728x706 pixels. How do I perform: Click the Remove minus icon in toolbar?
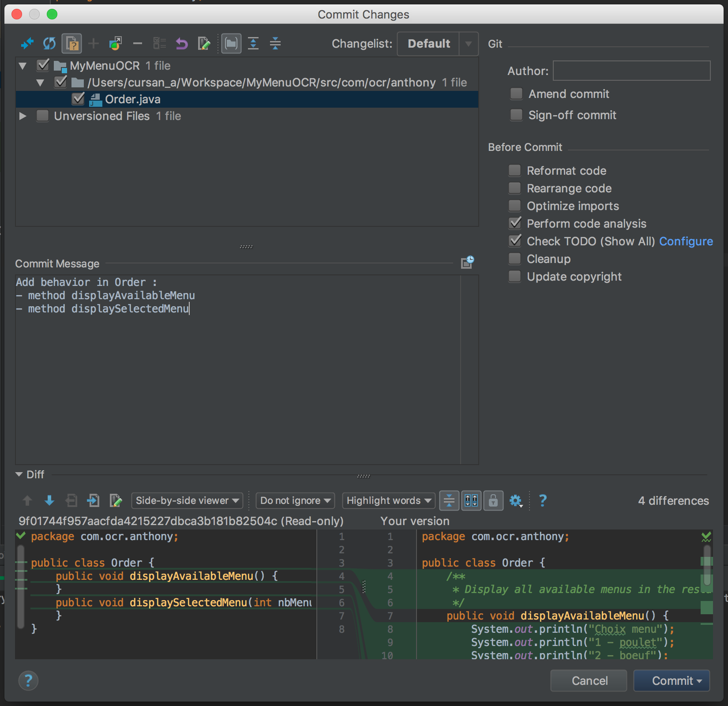click(x=138, y=44)
